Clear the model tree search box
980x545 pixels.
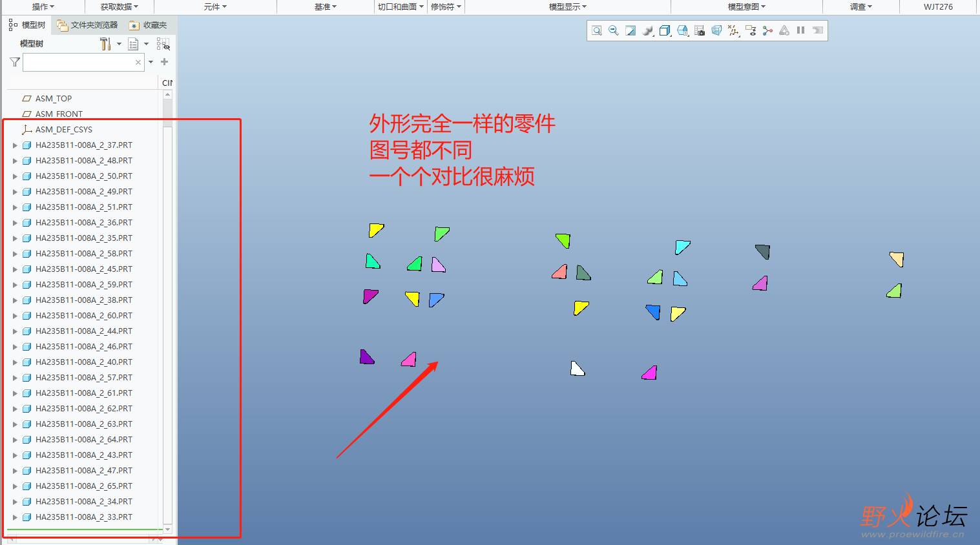pos(138,62)
